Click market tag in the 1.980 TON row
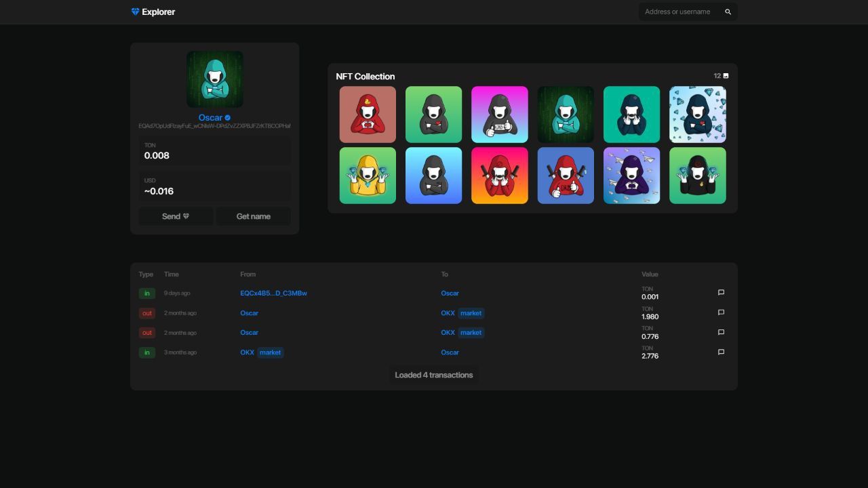868x488 pixels. [x=471, y=313]
